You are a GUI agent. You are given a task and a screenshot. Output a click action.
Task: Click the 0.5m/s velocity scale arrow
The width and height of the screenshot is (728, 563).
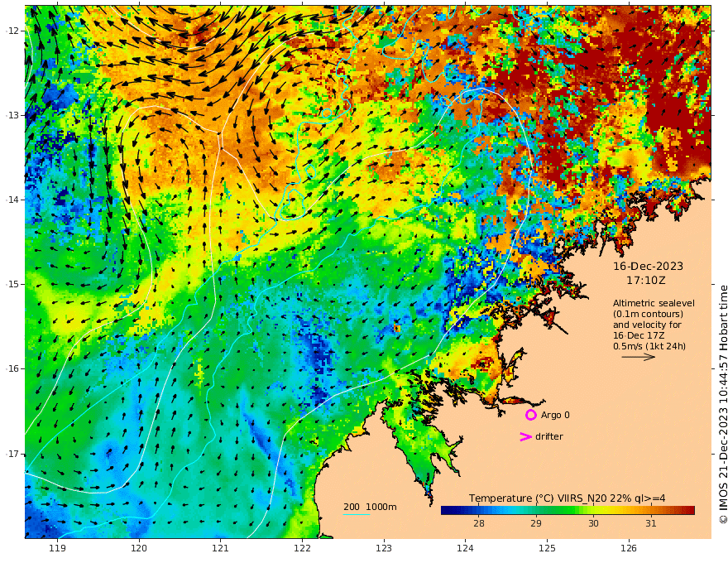pyautogui.click(x=639, y=357)
